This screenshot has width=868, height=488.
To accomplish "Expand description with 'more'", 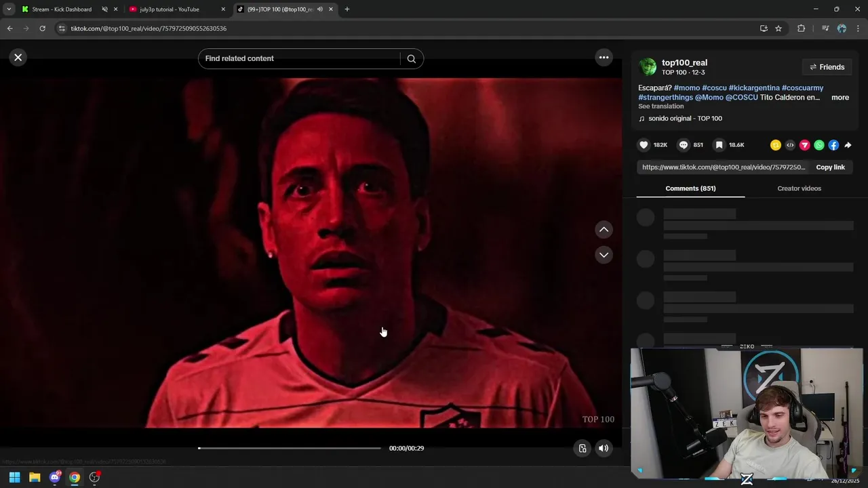I will tap(840, 98).
